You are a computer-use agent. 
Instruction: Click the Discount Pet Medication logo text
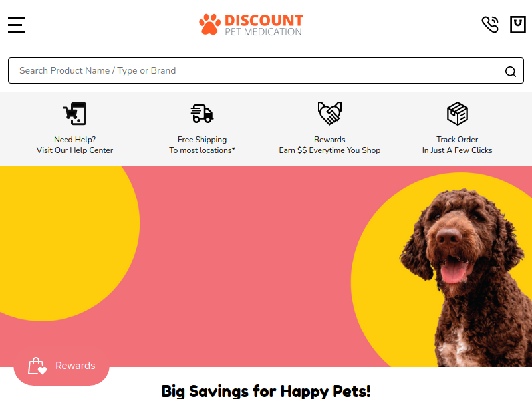263,25
